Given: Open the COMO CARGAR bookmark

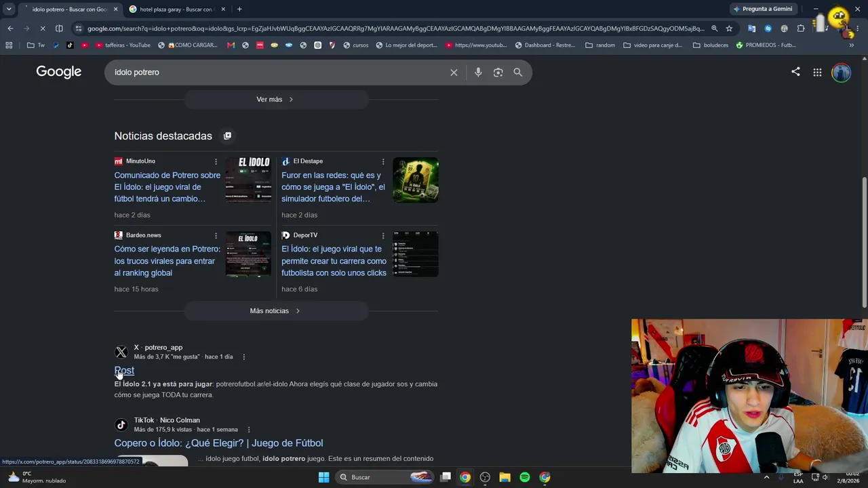Looking at the screenshot, I should pos(188,45).
